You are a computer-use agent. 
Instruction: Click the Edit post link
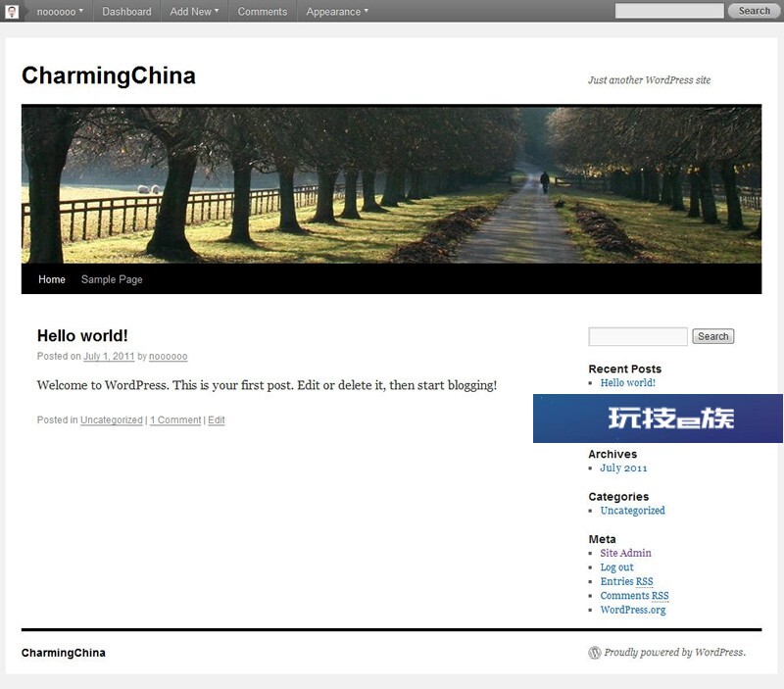click(217, 420)
